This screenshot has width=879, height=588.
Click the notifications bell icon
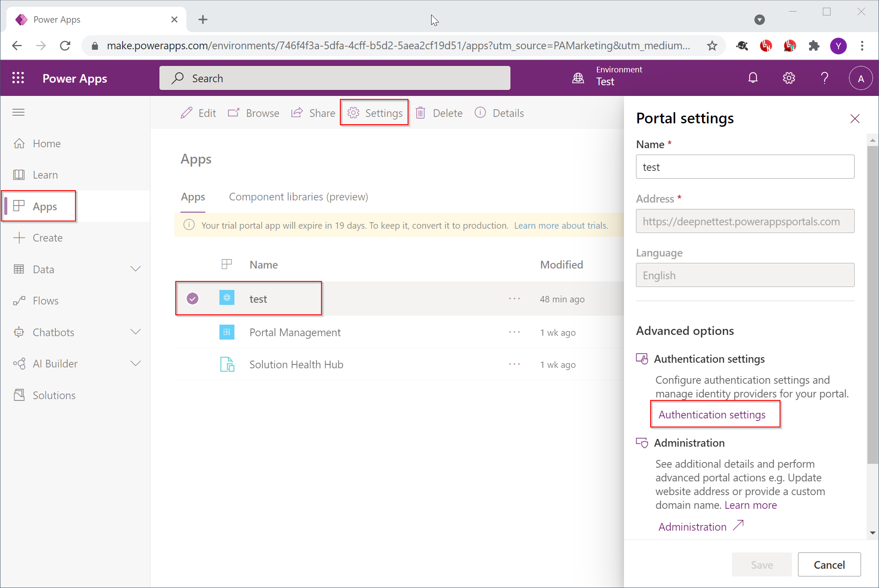point(753,78)
